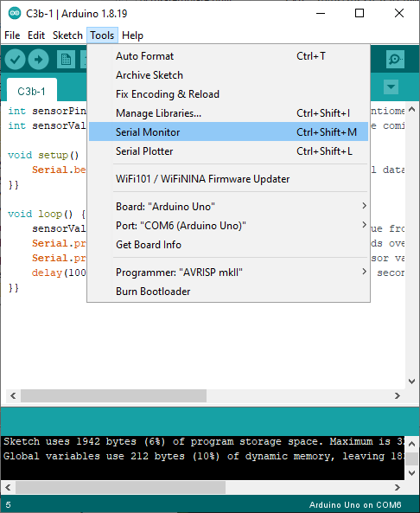Click editor horizontal scroll right arrow
Screen dimensions: 420x513
398,396
